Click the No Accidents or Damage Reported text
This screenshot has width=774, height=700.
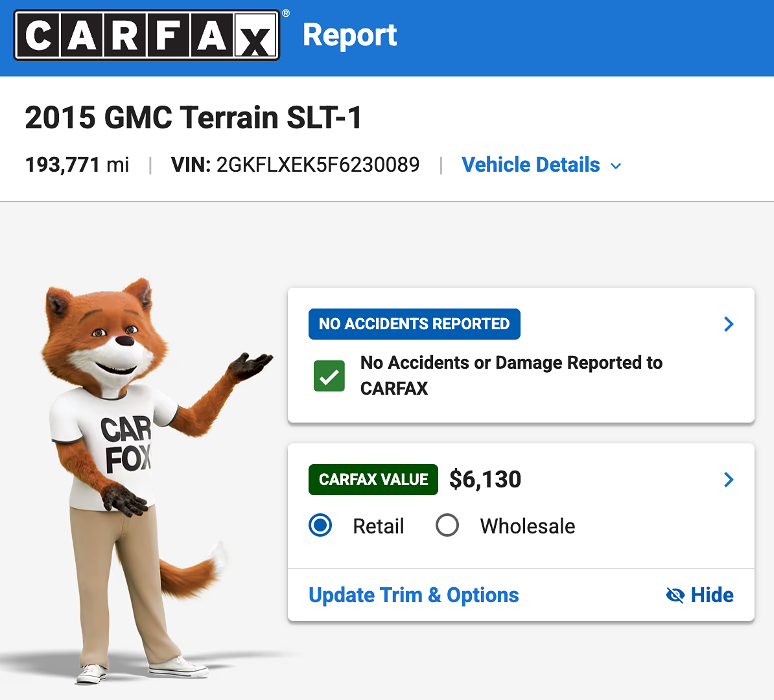(511, 376)
